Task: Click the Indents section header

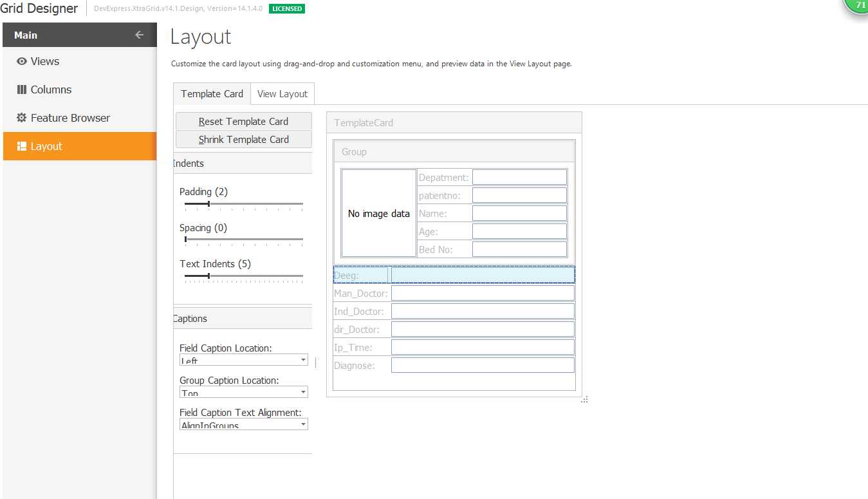Action: [243, 164]
